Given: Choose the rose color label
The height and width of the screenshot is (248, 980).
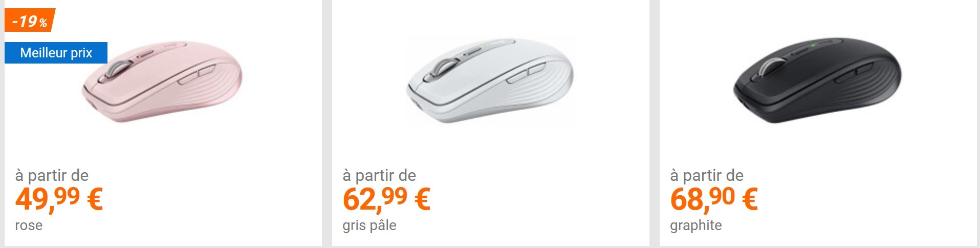Looking at the screenshot, I should tap(29, 225).
